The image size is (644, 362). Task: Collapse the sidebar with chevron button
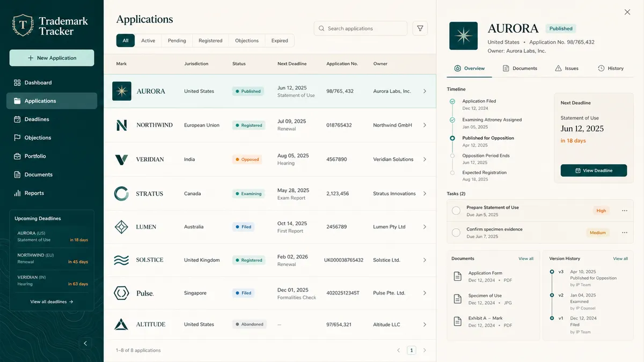[x=85, y=343]
